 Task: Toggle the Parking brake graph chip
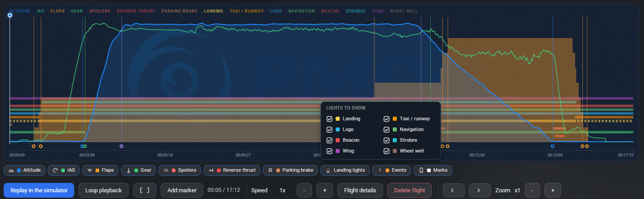point(290,170)
